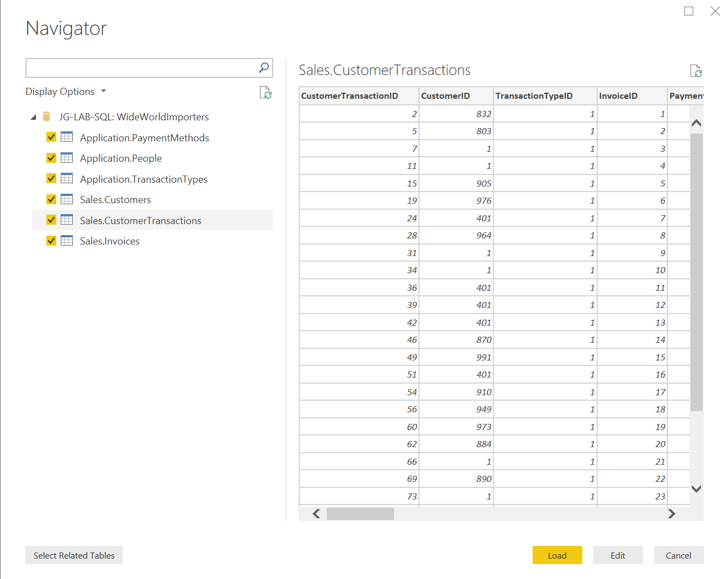This screenshot has width=728, height=579.
Task: Click the Select Related Tables button
Action: pos(74,555)
